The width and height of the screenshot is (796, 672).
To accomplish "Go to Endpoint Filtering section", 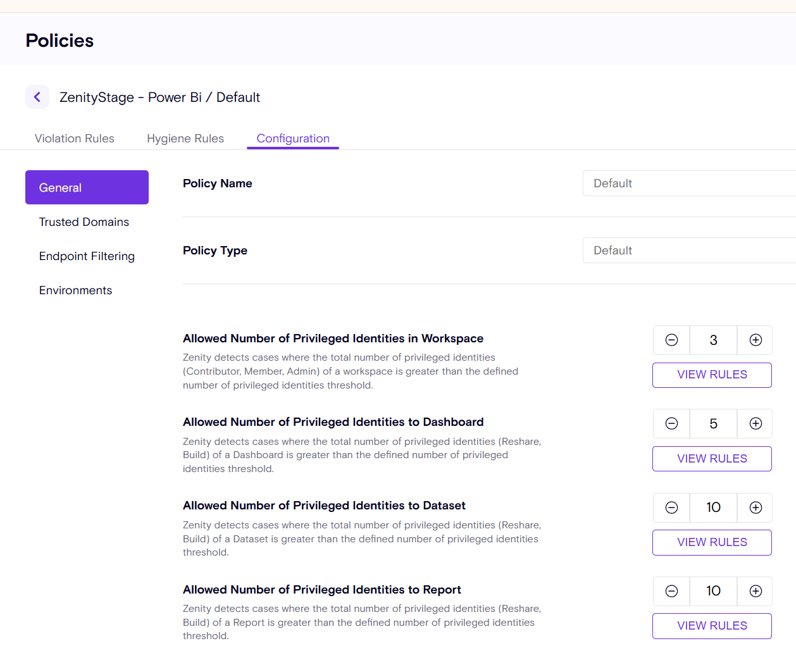I will [87, 256].
